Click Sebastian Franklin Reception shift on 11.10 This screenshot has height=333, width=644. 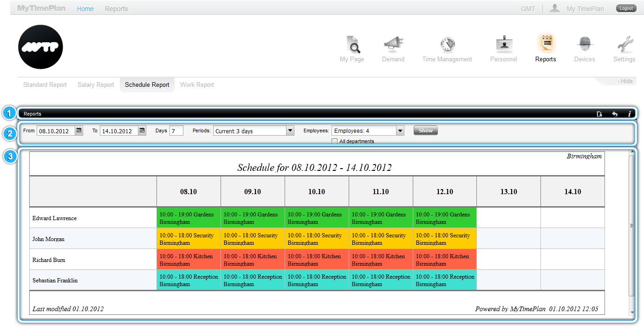point(381,280)
